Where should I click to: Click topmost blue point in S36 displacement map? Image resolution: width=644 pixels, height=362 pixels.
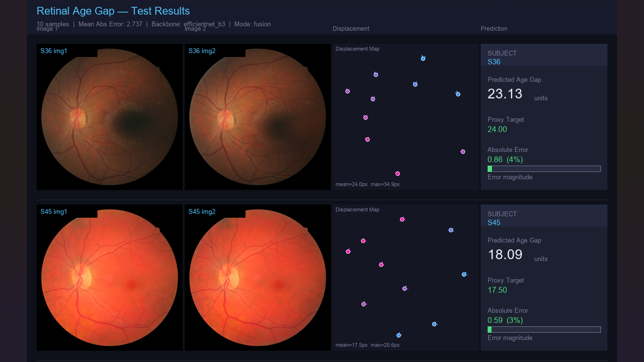423,58
